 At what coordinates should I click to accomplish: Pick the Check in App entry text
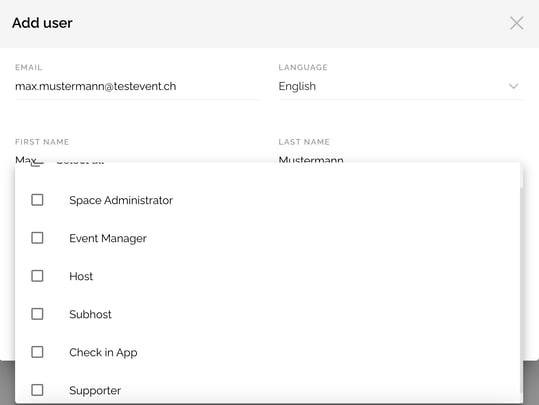103,353
